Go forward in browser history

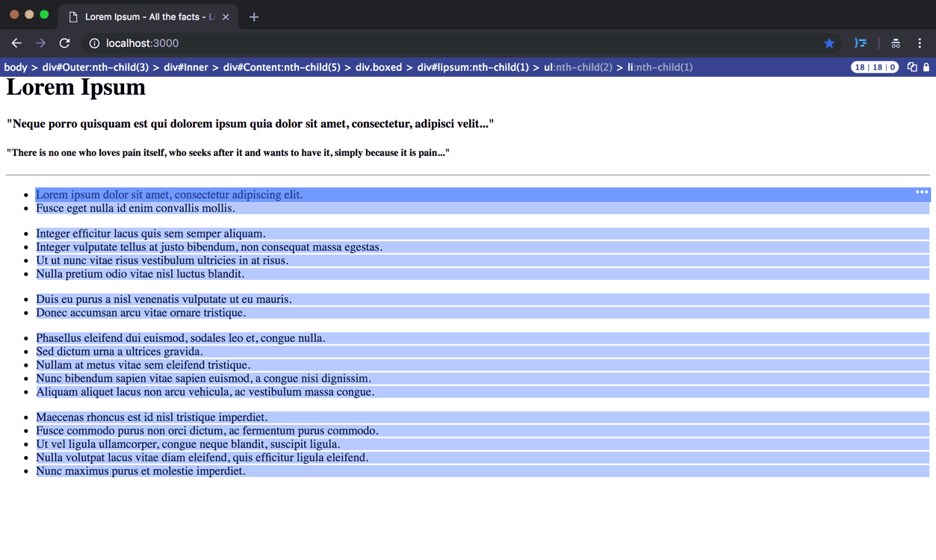[40, 43]
